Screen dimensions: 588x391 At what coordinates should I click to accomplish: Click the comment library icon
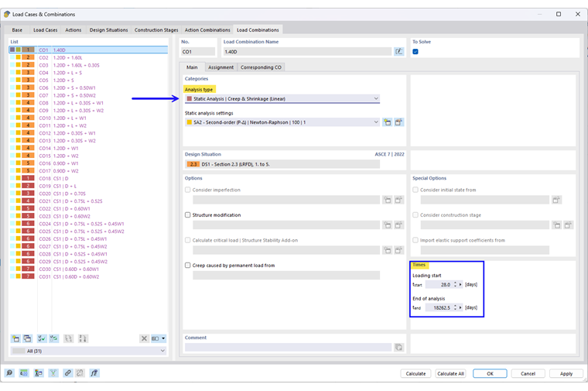399,348
